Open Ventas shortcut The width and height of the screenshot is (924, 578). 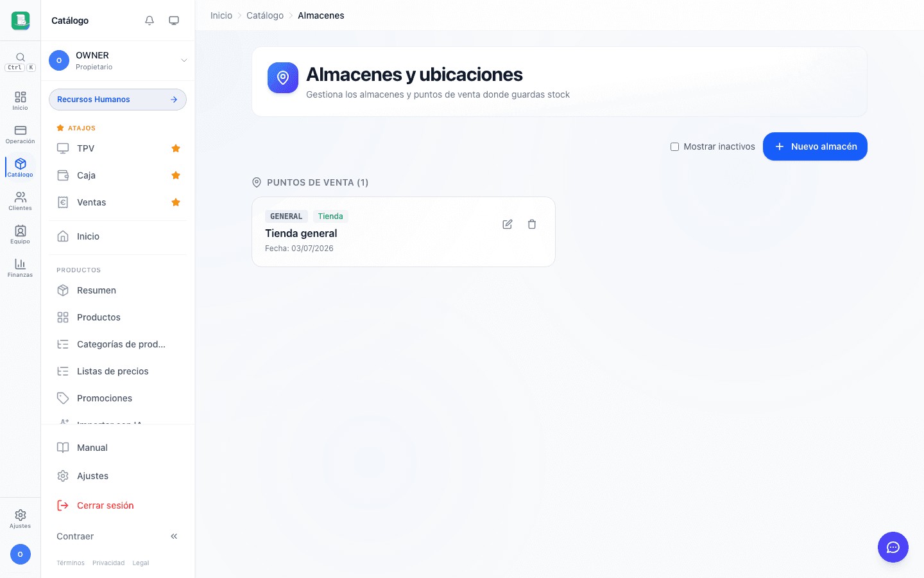point(109,202)
